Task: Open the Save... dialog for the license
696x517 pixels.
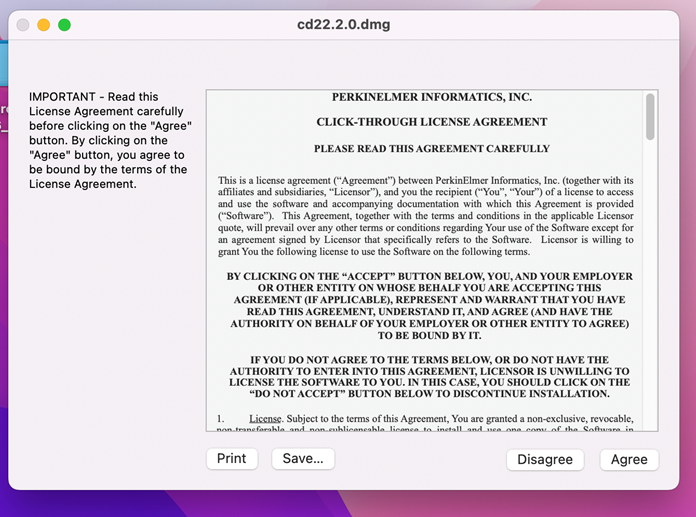Action: pyautogui.click(x=303, y=458)
